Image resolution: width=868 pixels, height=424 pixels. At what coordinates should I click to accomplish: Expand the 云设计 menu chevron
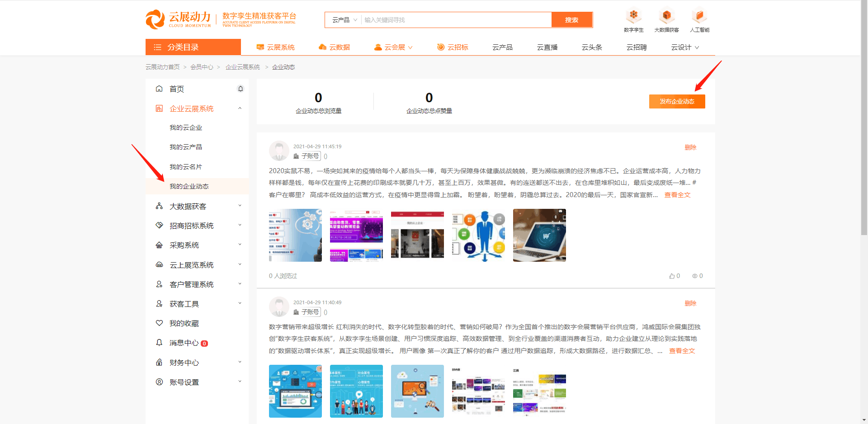[x=697, y=47]
